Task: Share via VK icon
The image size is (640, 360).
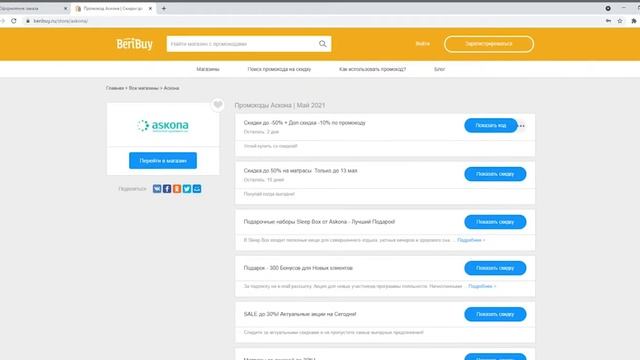Action: 157,189
